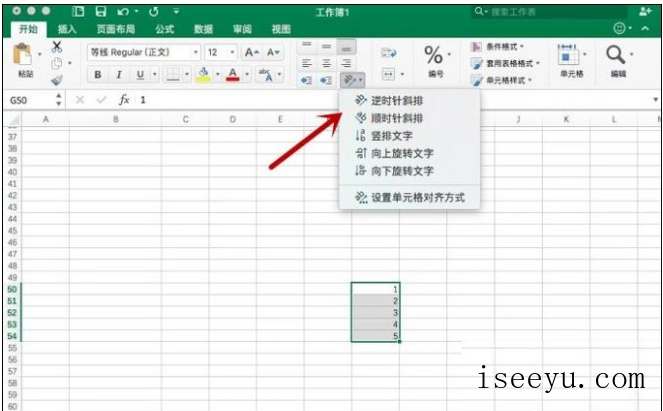The height and width of the screenshot is (411, 663).
Task: Click the decrease indent icon
Action: [x=306, y=80]
